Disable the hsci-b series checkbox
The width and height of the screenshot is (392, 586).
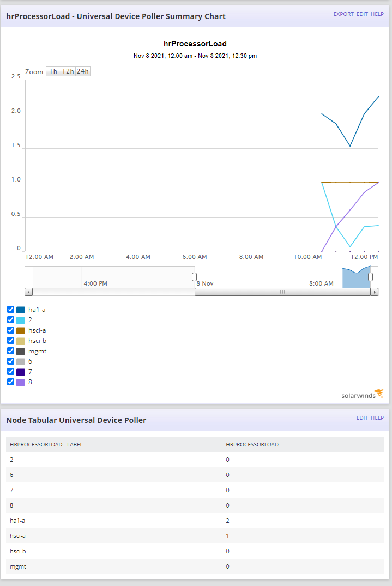[x=10, y=341]
